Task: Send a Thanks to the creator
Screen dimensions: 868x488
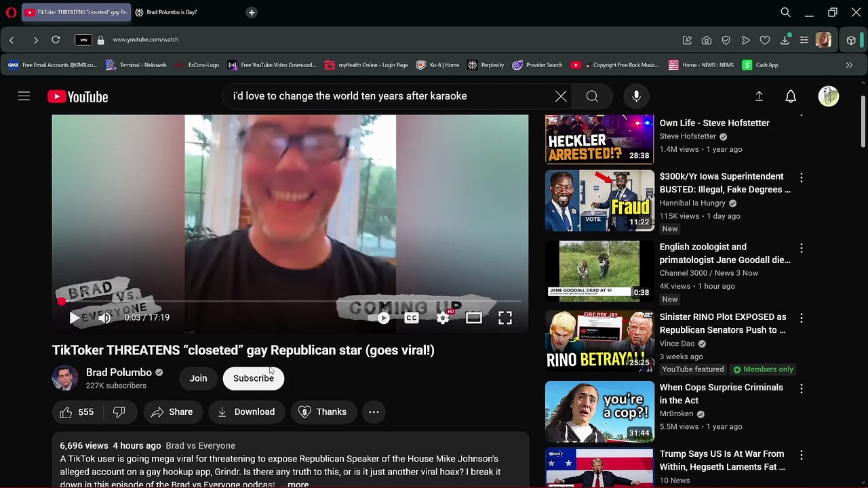Action: (323, 411)
